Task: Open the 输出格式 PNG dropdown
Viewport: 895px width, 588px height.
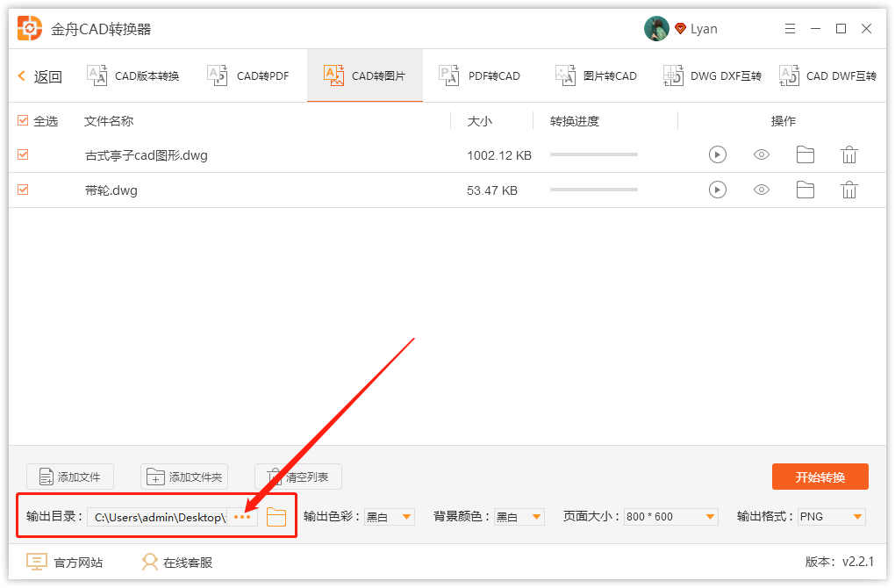Action: pos(831,517)
